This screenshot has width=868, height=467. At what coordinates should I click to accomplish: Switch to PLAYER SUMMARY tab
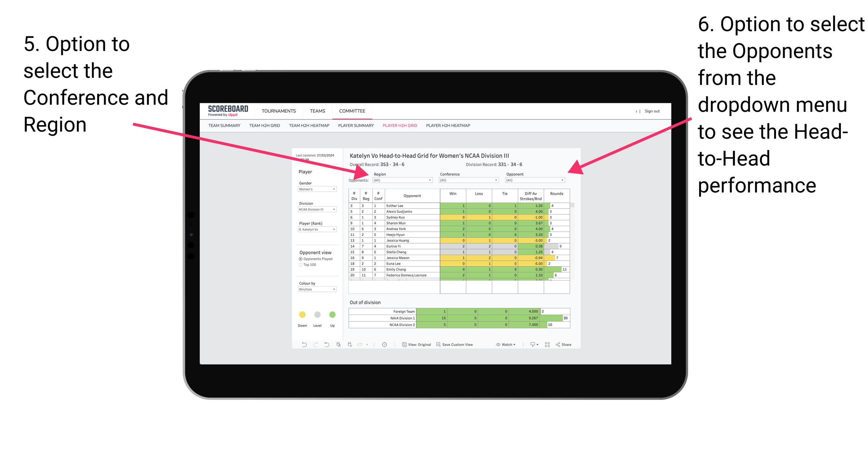[355, 127]
